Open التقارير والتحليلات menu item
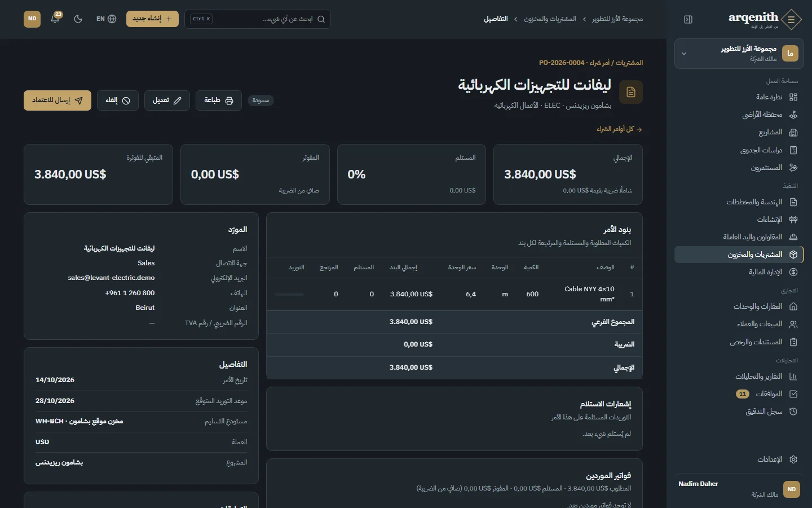 pyautogui.click(x=739, y=376)
